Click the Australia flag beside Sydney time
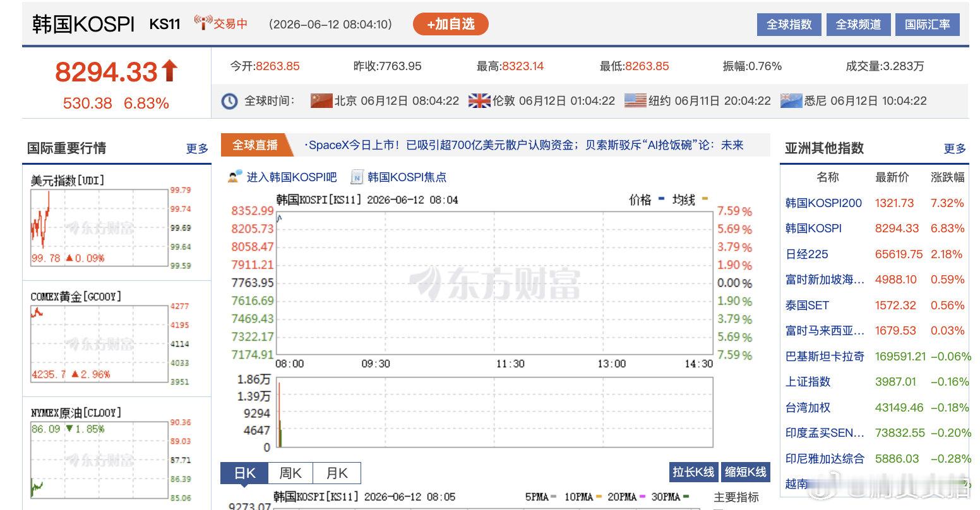Screen dimensions: 980x510 coord(791,100)
